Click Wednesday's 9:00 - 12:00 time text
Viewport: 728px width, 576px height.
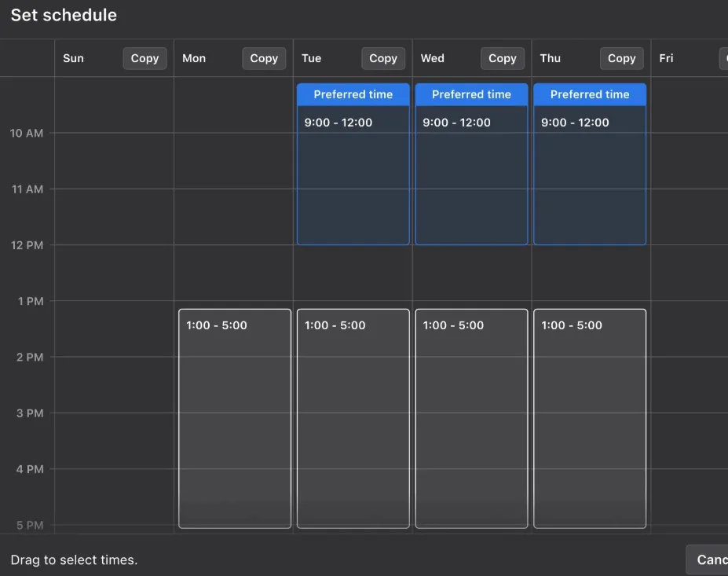tap(457, 123)
